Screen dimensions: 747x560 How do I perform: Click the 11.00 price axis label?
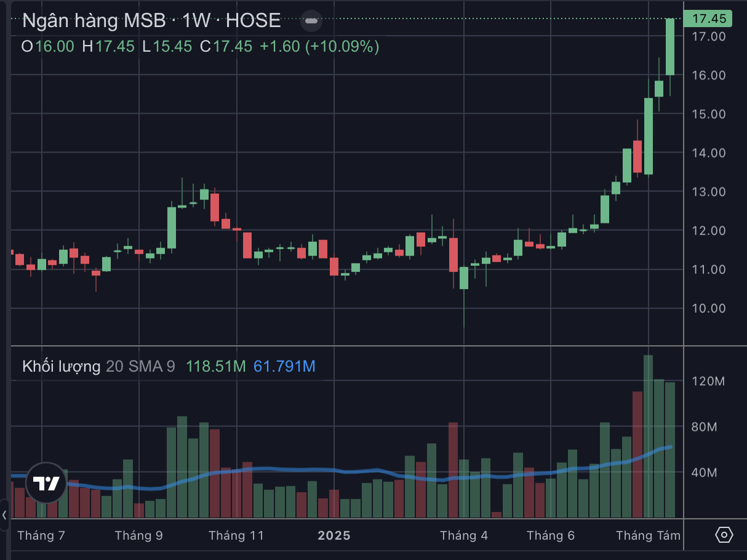pos(709,270)
